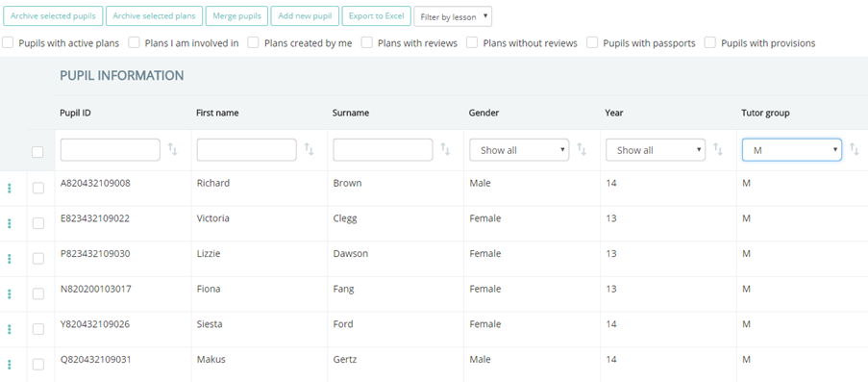Image resolution: width=868 pixels, height=382 pixels.
Task: Click pupil ID E823432109022
Action: 95,218
